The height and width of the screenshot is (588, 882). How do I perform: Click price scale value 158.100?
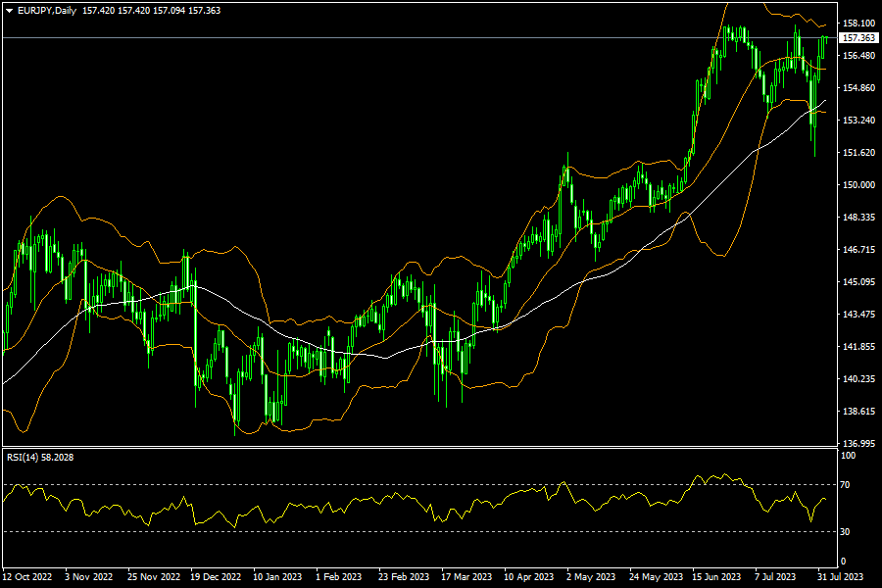point(858,24)
